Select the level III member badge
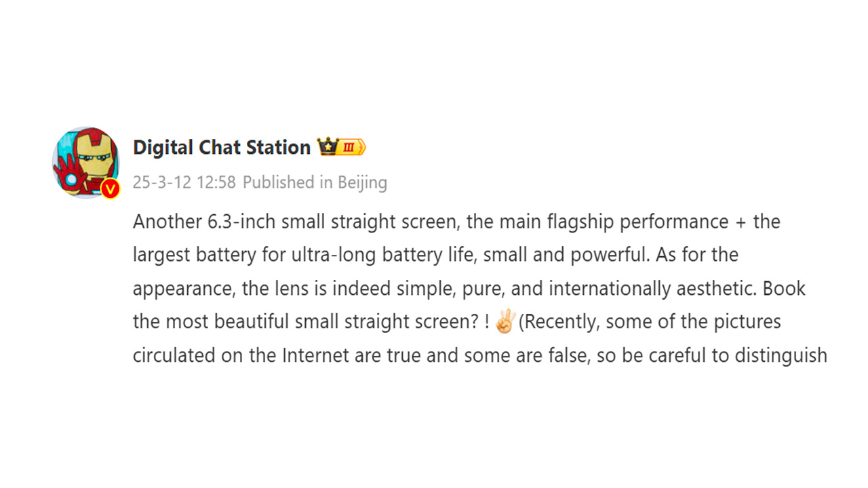Image resolution: width=868 pixels, height=488 pixels. click(x=352, y=147)
